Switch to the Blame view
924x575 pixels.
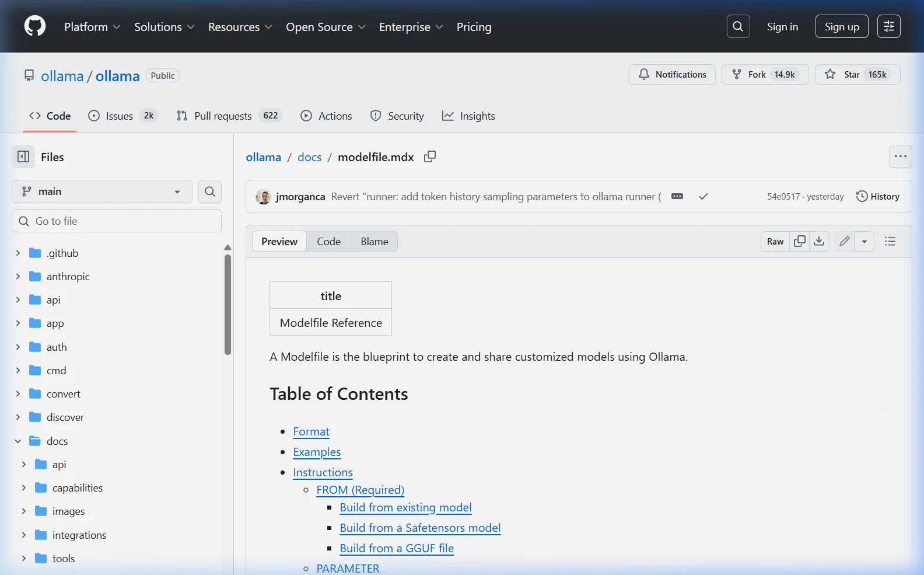pos(374,241)
